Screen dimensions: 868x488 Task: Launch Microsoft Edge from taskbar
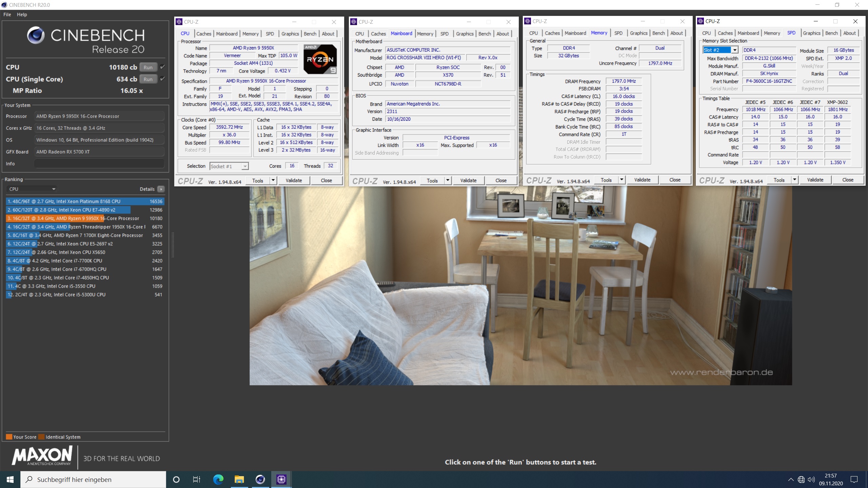coord(218,479)
